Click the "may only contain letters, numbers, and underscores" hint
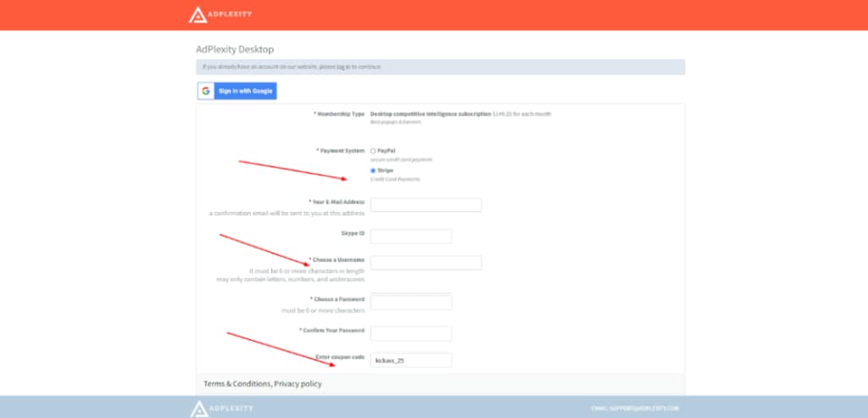 [x=290, y=280]
